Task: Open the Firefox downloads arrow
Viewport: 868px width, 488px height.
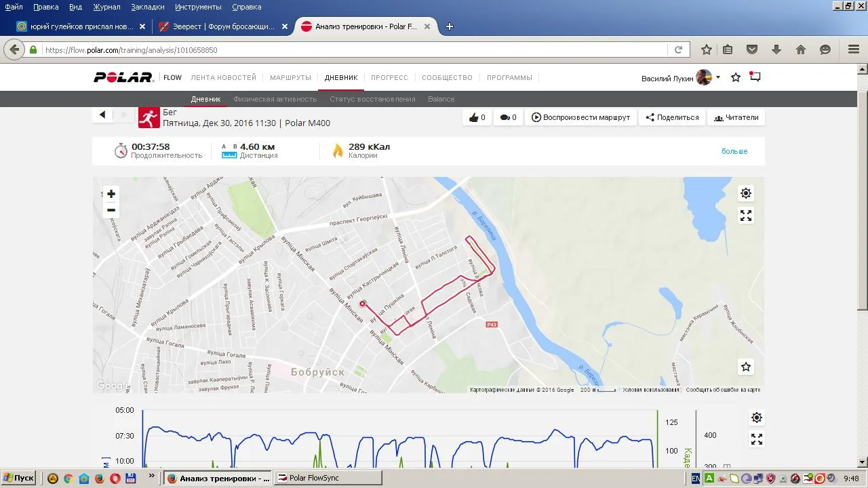Action: coord(776,49)
